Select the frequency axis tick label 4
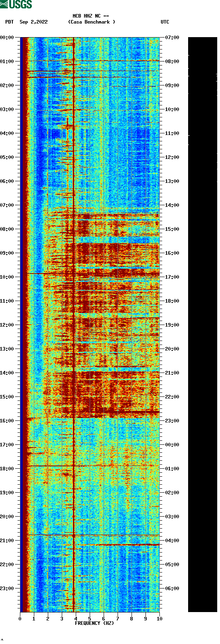 [x=76, y=619]
